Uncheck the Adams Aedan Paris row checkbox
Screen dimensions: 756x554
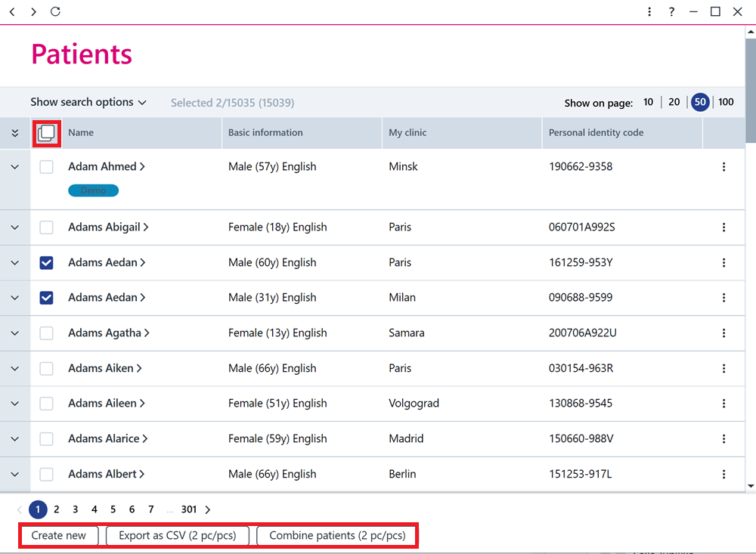tap(46, 263)
